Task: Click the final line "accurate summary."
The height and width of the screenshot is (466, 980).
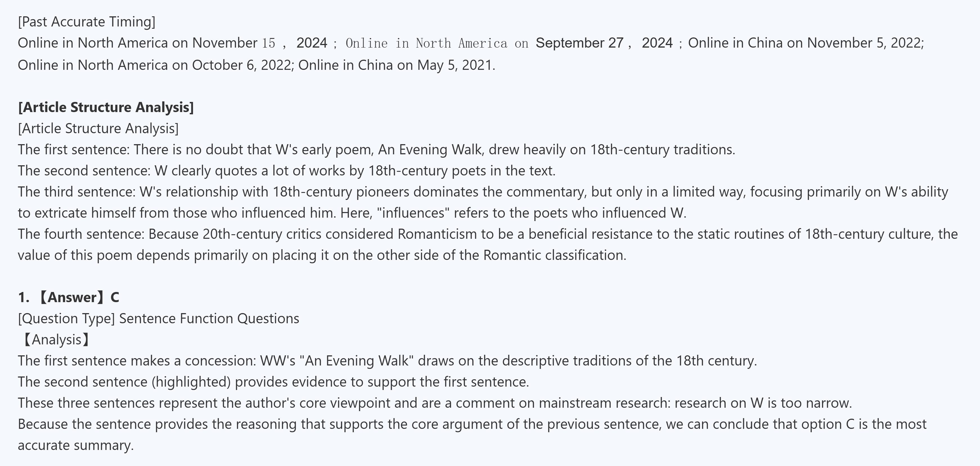Action: tap(76, 445)
